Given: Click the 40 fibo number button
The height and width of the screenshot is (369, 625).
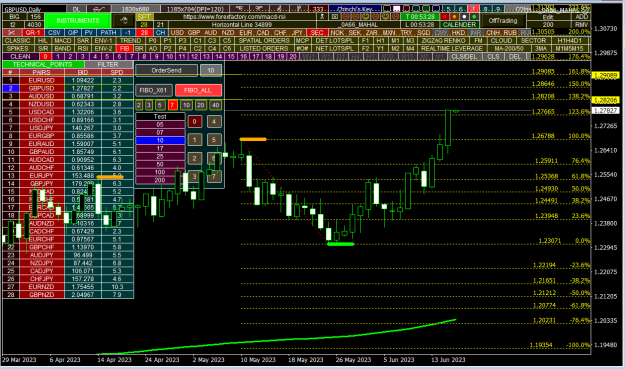Looking at the screenshot, I should coord(216,105).
